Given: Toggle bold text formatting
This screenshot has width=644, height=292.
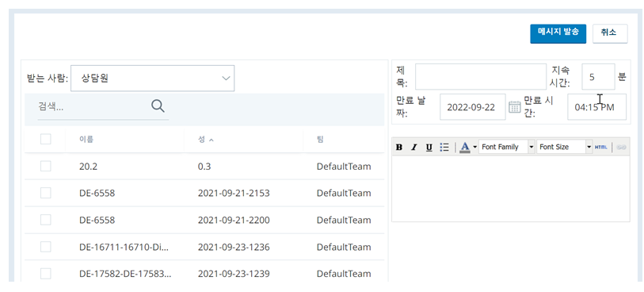Looking at the screenshot, I should coord(399,148).
